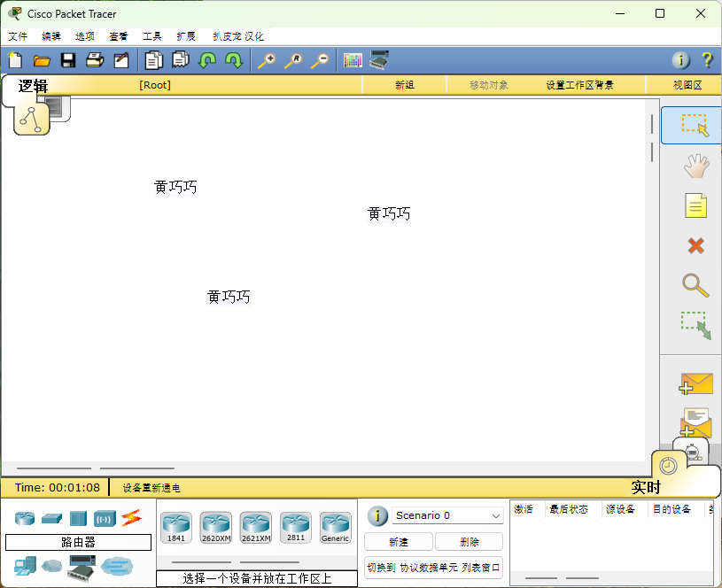Pick the Generic router
The image size is (722, 588).
pos(335,528)
